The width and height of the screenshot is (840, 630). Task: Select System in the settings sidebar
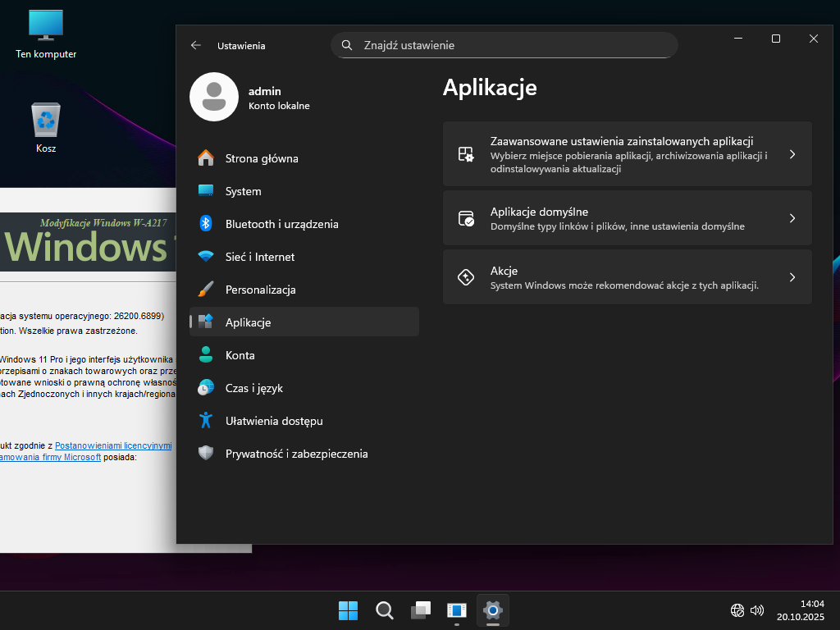coord(243,191)
